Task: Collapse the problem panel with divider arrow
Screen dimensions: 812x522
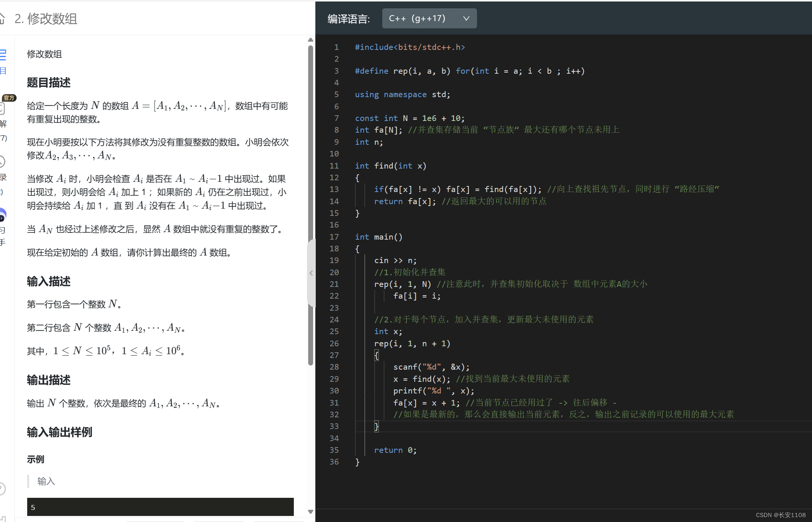Action: (311, 273)
